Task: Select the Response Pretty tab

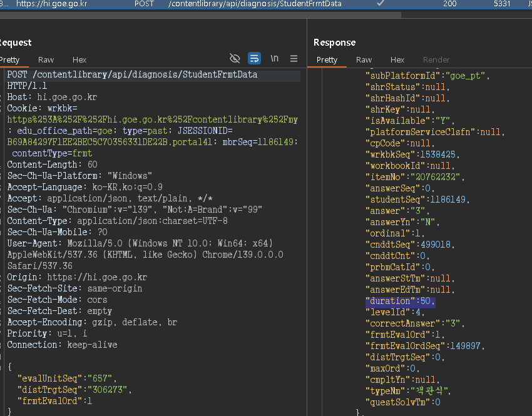Action: (327, 59)
